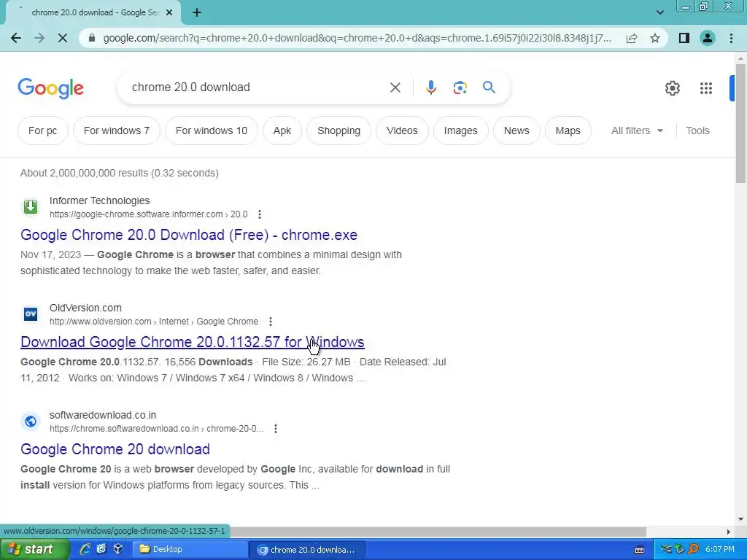Open options for OldVersion.com result
The height and width of the screenshot is (560, 747).
(271, 322)
